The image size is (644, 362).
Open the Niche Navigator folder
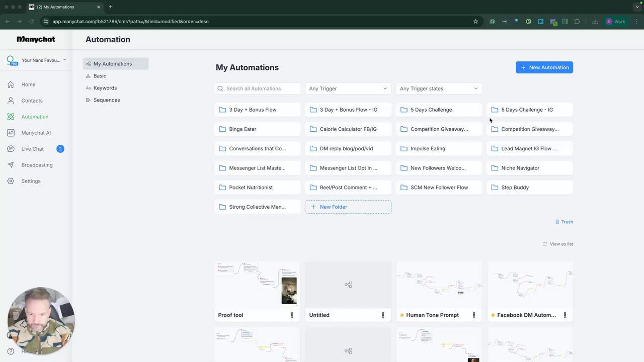[530, 168]
